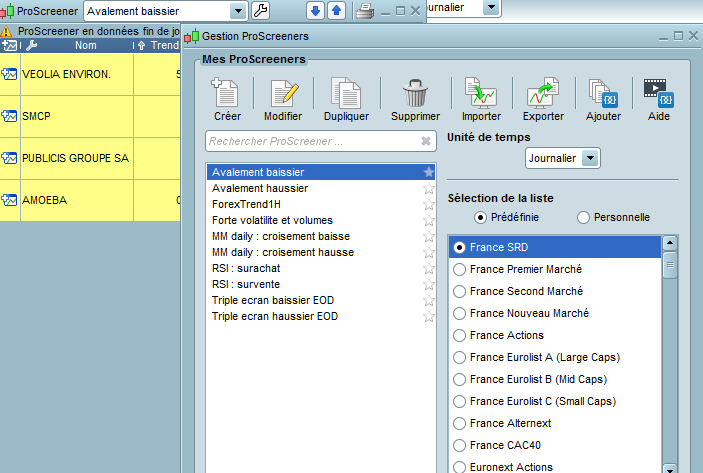Click the market list scrollbar thumb

pyautogui.click(x=670, y=265)
